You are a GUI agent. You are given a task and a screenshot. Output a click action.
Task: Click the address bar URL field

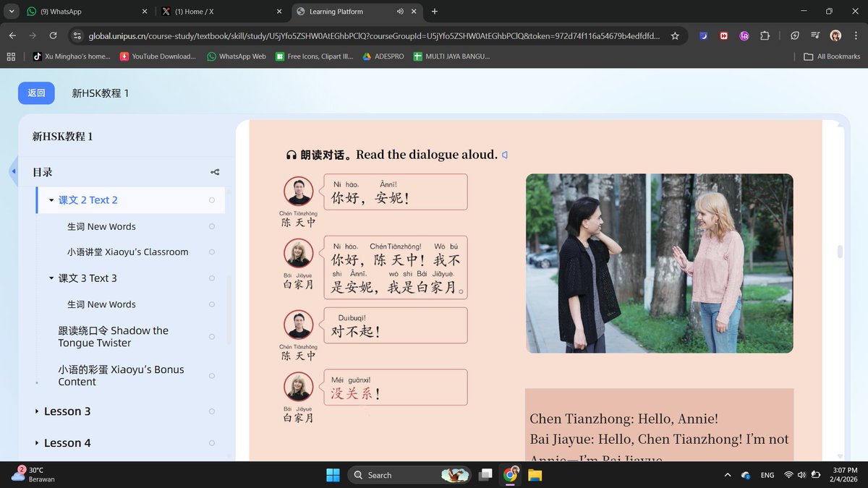(x=373, y=35)
